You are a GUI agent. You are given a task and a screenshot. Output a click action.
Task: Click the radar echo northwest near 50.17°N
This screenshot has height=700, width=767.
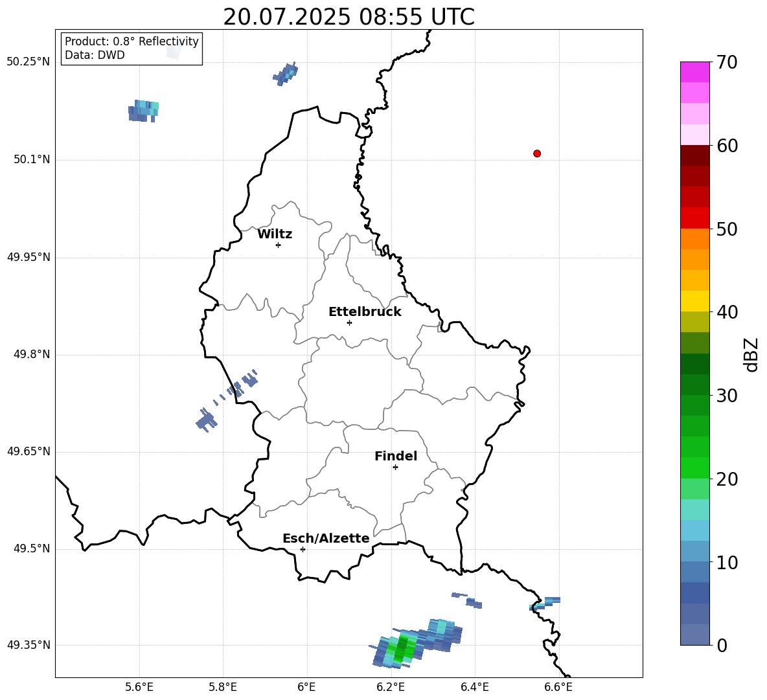(143, 111)
